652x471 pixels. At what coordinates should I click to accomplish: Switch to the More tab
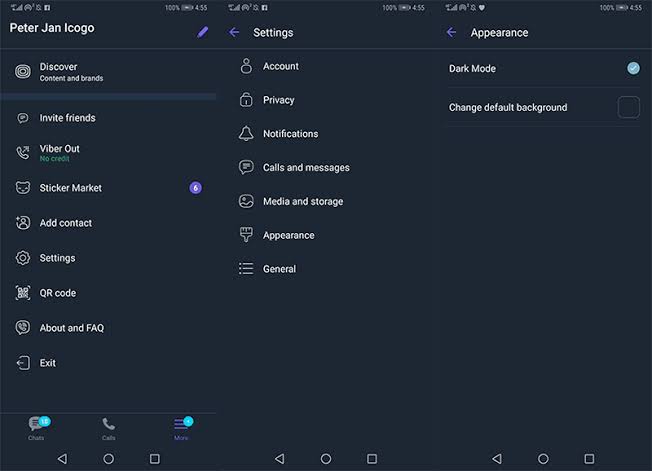[x=181, y=429]
